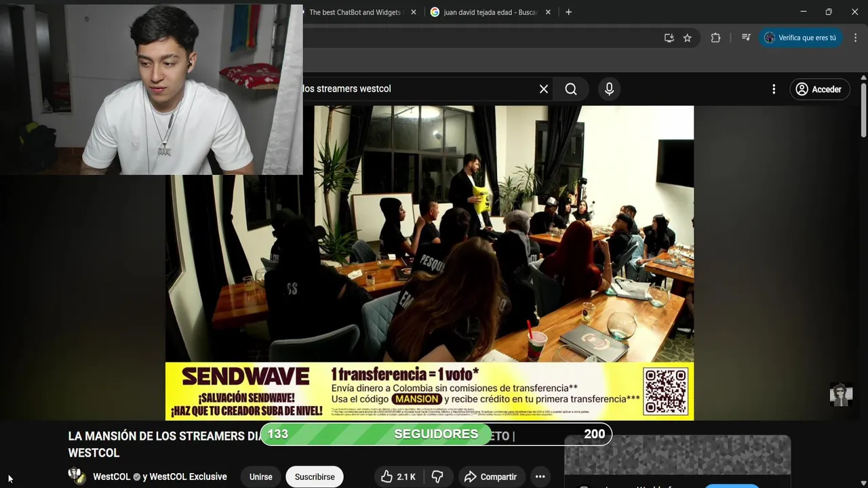
Task: Like the video with thumbs up
Action: [x=398, y=476]
